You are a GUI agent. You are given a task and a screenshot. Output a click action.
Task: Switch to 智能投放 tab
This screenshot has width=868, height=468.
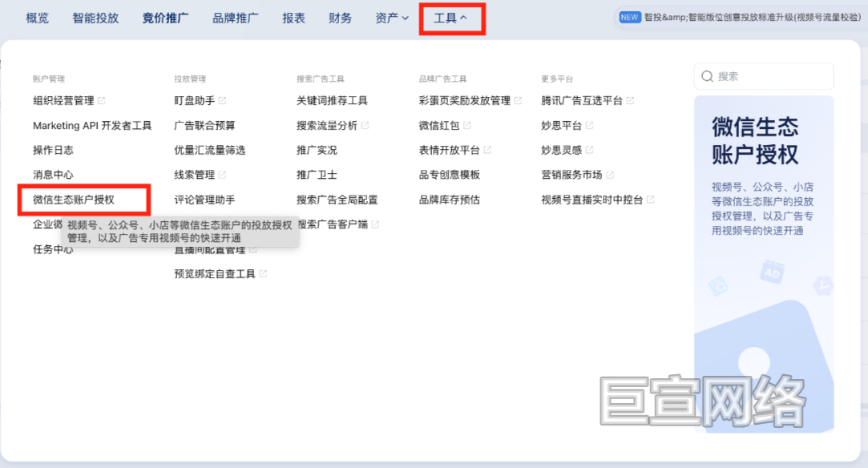pyautogui.click(x=95, y=18)
